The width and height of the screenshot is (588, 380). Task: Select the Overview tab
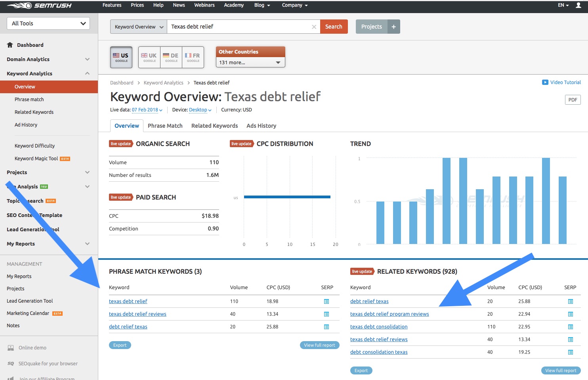click(x=127, y=126)
